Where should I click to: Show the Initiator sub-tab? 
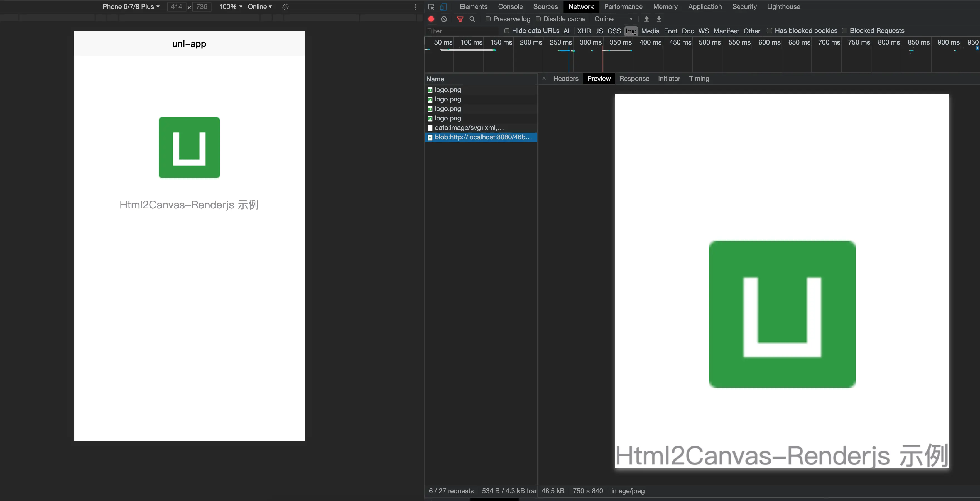pos(669,78)
